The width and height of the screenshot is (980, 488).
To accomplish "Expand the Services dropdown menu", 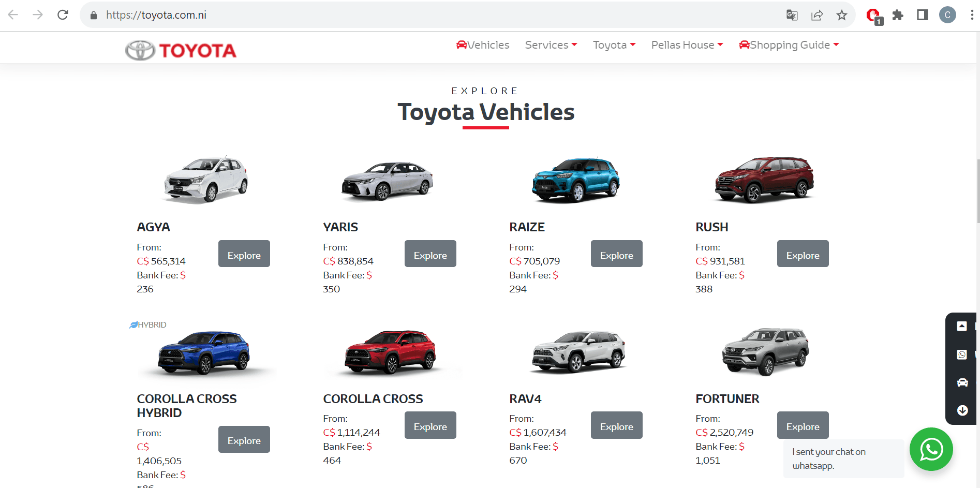I will [x=551, y=45].
